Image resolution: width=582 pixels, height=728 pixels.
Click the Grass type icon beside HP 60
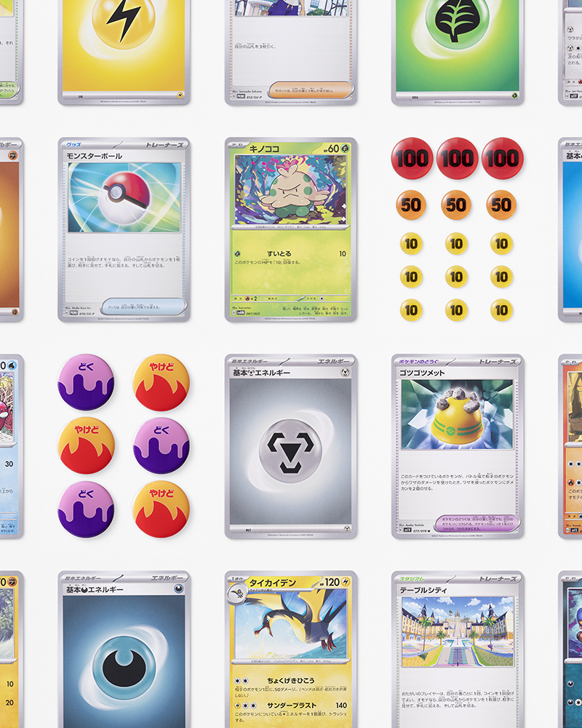pos(346,148)
